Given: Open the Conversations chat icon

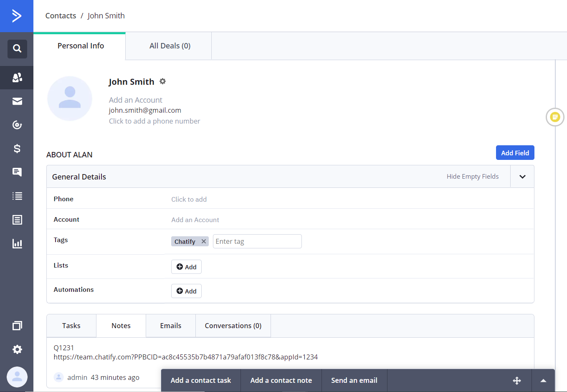Looking at the screenshot, I should pyautogui.click(x=17, y=172).
